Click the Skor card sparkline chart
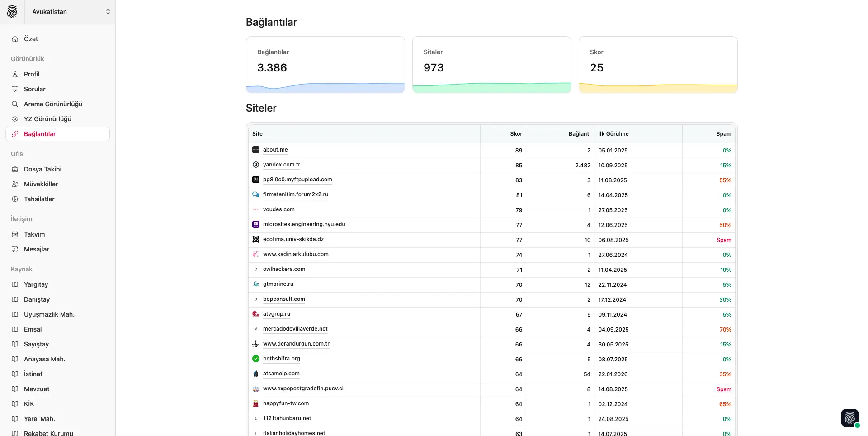868x436 pixels. [658, 87]
